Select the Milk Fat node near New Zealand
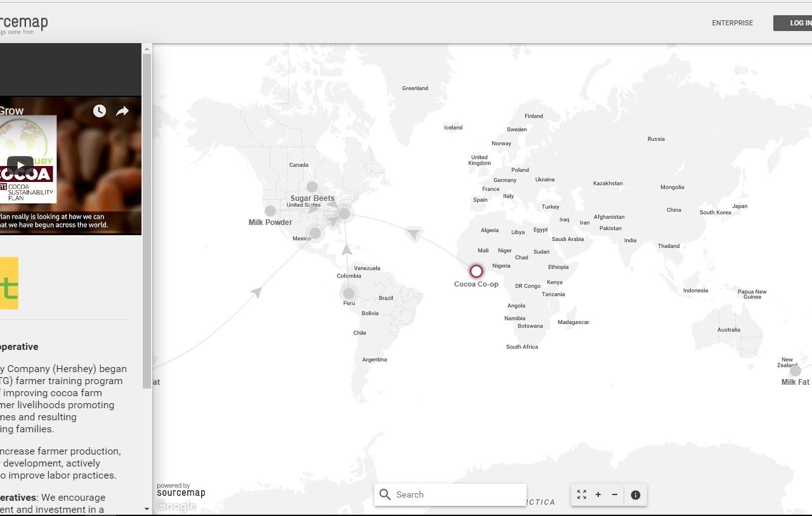The image size is (812, 516). pyautogui.click(x=795, y=371)
